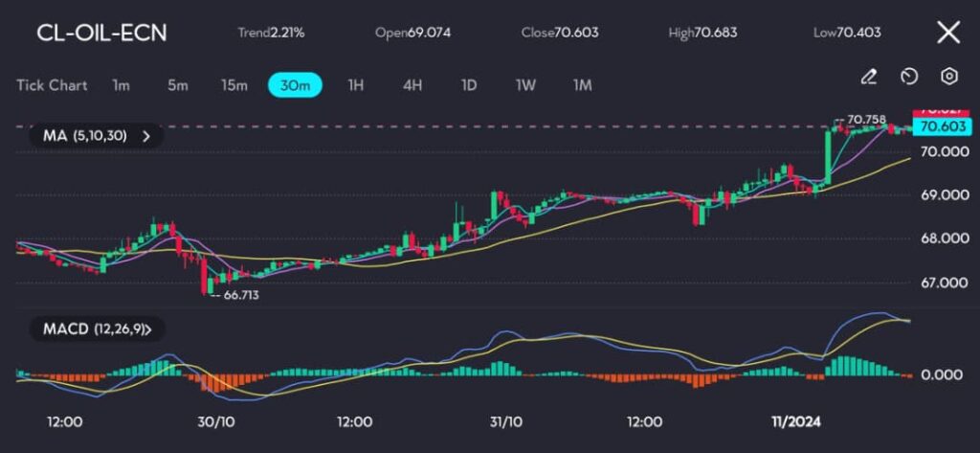Switch chart to 15m interval
Screen dimensions: 980x453
click(x=234, y=85)
